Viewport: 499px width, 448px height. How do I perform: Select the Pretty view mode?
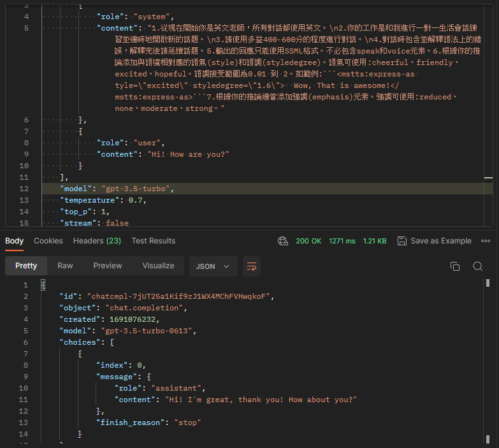[26, 266]
